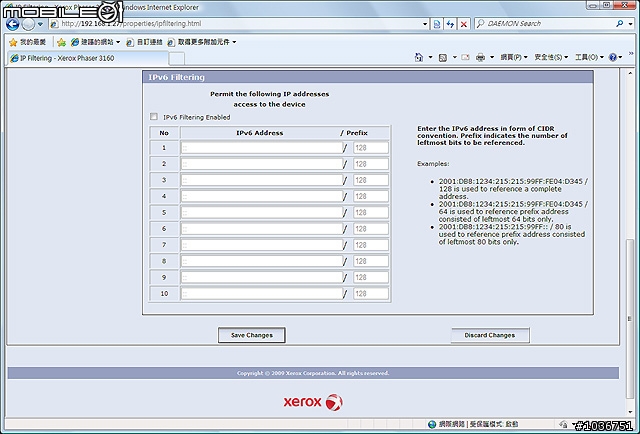Click IPv6 Address field in row 5
The height and width of the screenshot is (434, 640).
tap(262, 212)
